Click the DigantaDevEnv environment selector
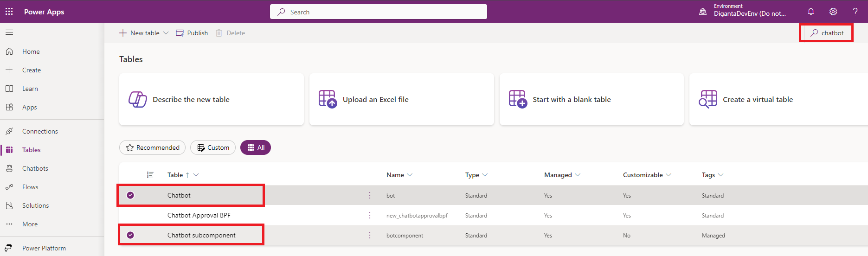This screenshot has width=868, height=256. click(x=750, y=10)
